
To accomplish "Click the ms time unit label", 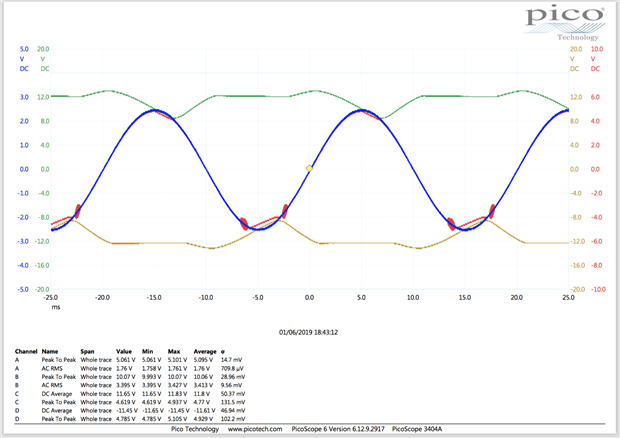I will pos(56,308).
